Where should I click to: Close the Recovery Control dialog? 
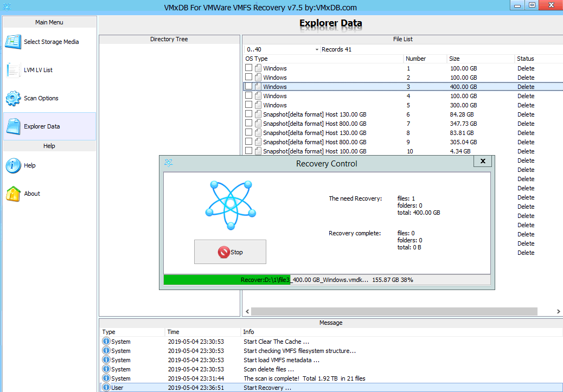483,161
